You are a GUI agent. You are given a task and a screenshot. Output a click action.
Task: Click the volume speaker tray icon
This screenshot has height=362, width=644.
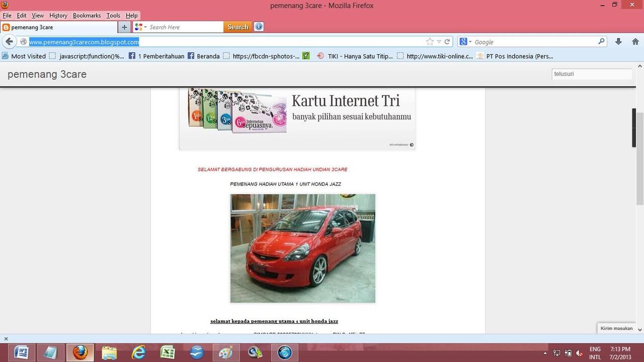(x=579, y=353)
